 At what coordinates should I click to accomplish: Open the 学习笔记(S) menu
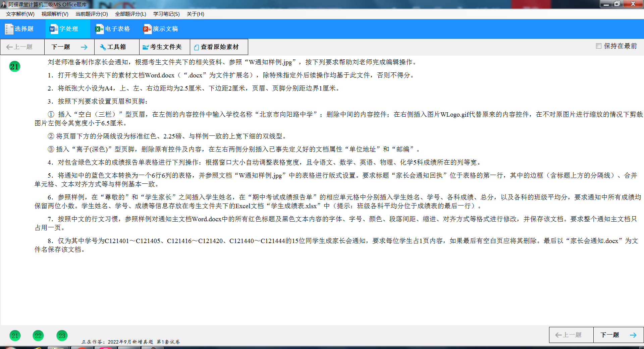pyautogui.click(x=166, y=14)
